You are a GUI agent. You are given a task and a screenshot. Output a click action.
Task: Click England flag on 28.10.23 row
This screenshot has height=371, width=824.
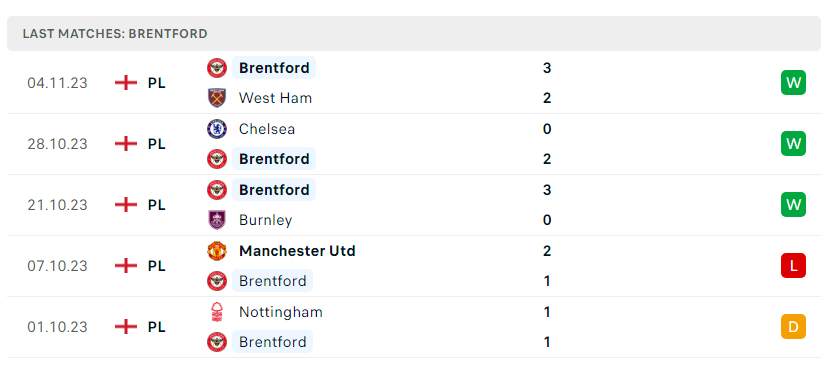coord(126,144)
